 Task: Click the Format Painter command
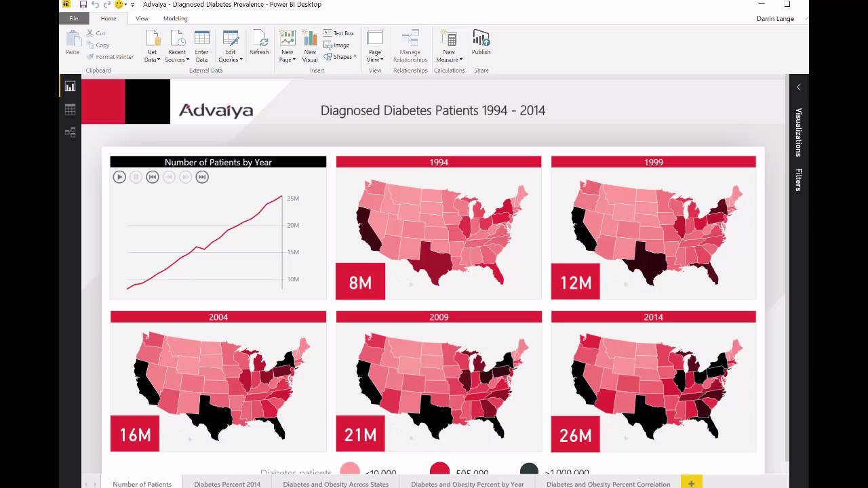click(x=110, y=57)
